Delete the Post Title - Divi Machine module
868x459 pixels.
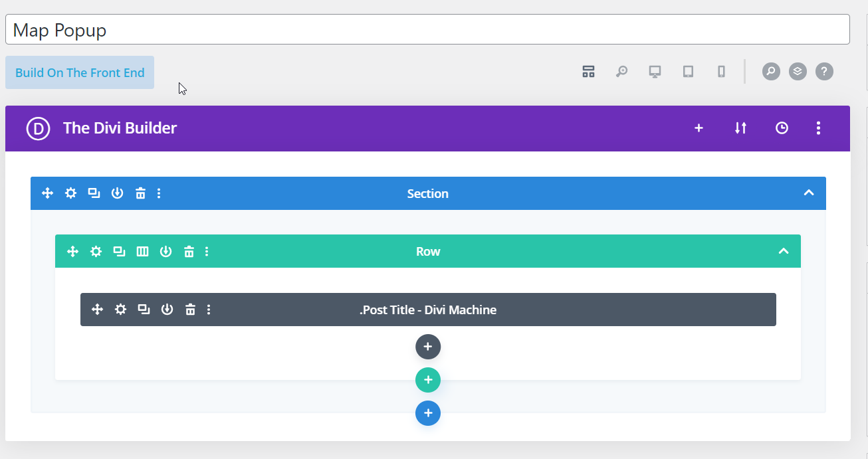pyautogui.click(x=190, y=309)
